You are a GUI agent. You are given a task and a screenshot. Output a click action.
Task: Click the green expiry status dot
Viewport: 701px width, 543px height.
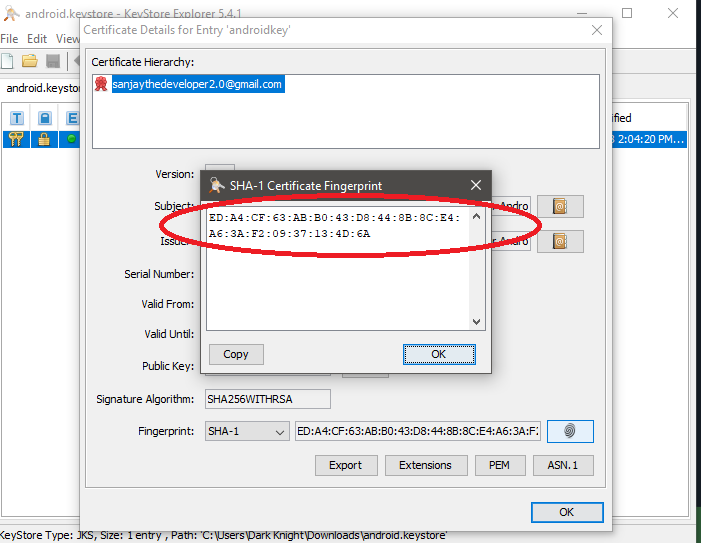point(71,139)
